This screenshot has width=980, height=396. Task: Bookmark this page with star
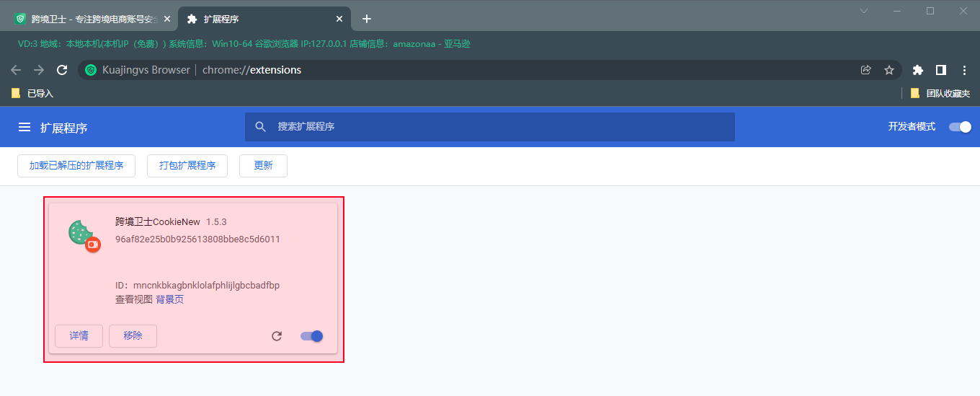coord(889,70)
